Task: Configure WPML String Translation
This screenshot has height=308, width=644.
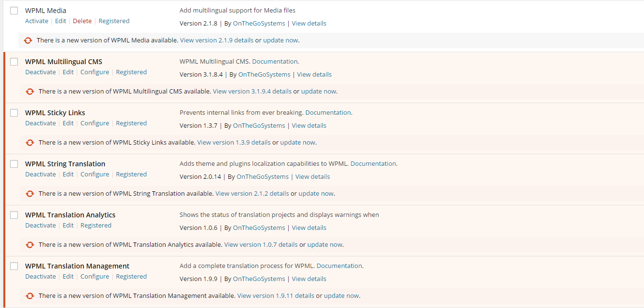Action: [x=95, y=174]
